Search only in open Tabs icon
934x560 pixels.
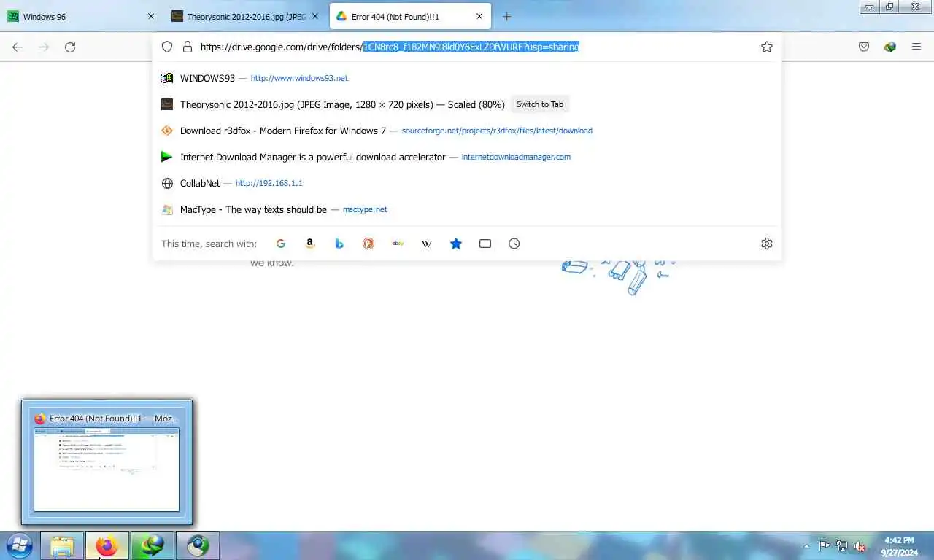(485, 244)
